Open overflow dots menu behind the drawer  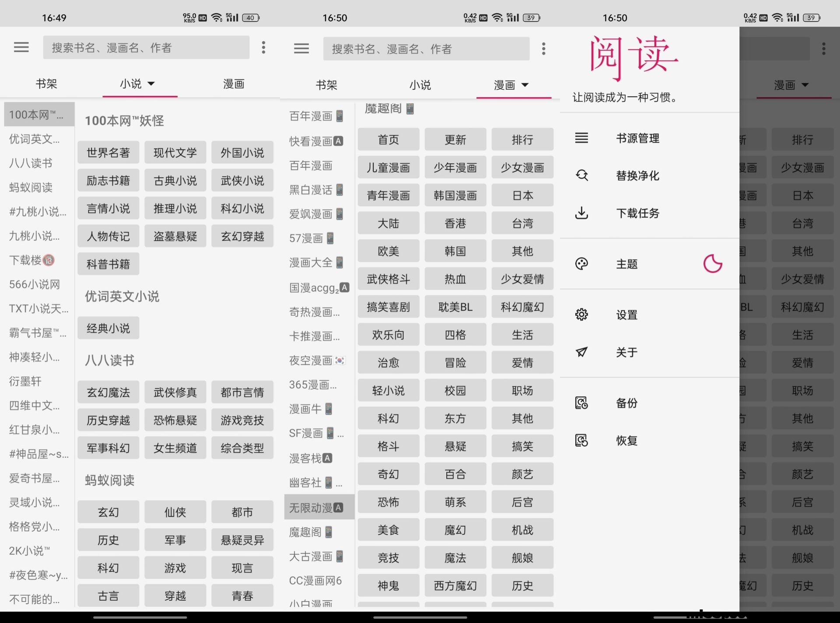click(x=823, y=48)
